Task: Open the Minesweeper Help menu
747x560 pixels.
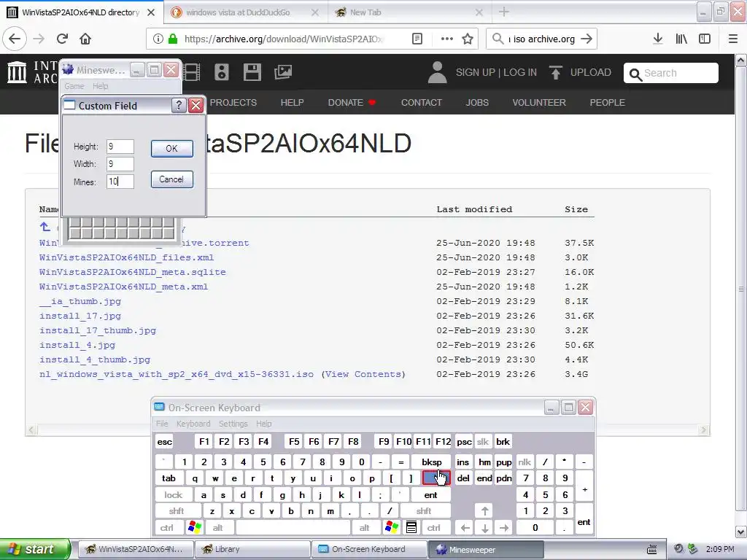Action: [x=101, y=86]
